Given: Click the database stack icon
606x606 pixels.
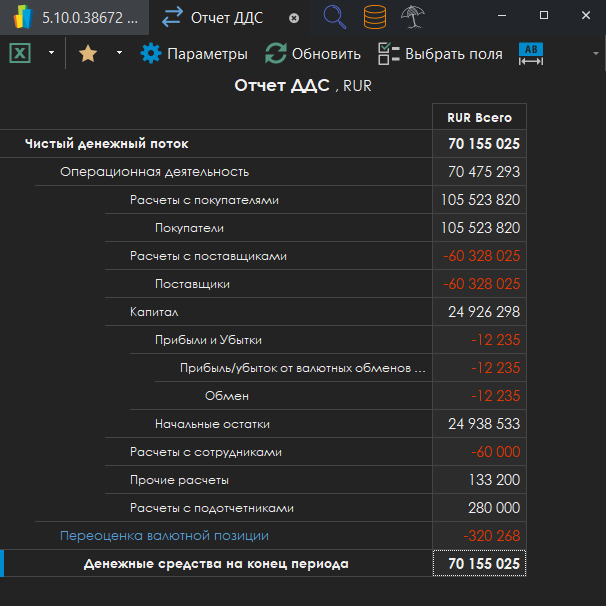Looking at the screenshot, I should point(374,17).
